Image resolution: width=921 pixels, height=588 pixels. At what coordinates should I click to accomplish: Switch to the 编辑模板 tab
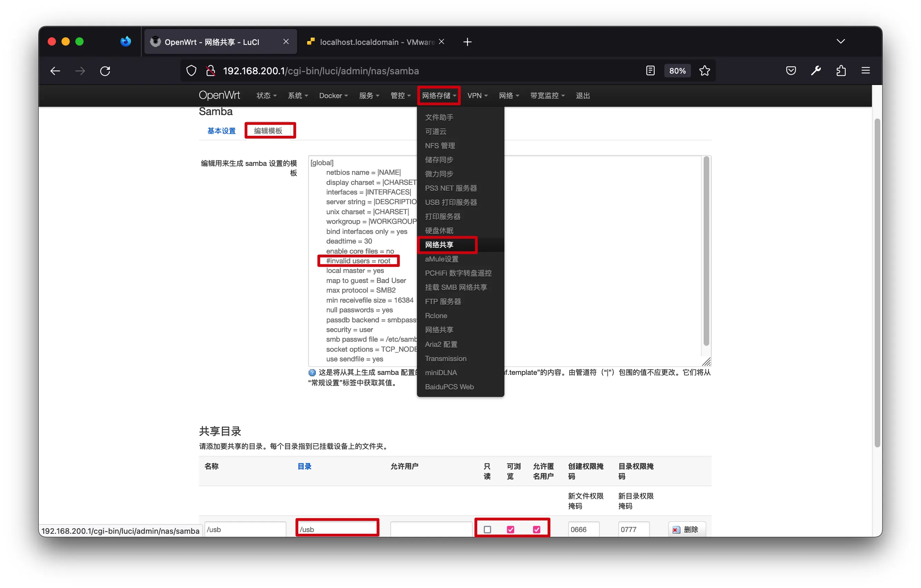click(268, 131)
